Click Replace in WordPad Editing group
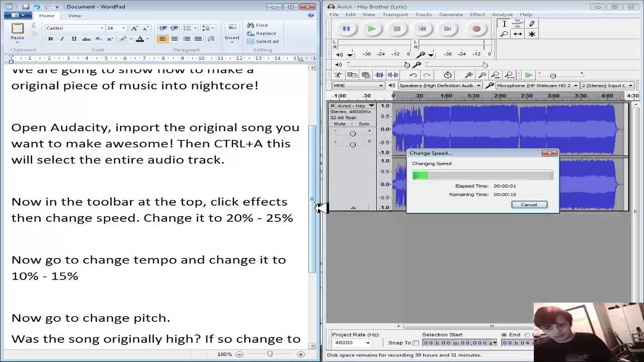The height and width of the screenshot is (362, 644). click(262, 33)
